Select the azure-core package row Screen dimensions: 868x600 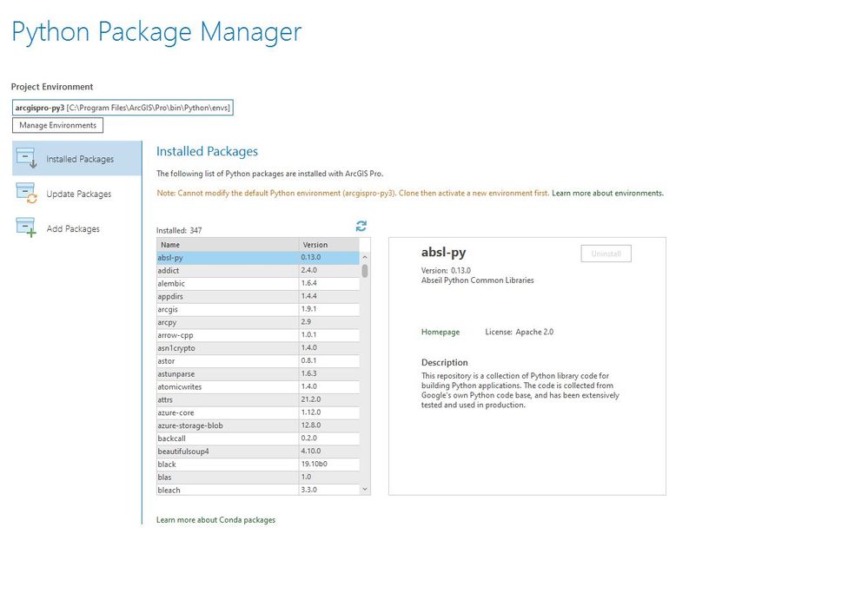[x=258, y=412]
